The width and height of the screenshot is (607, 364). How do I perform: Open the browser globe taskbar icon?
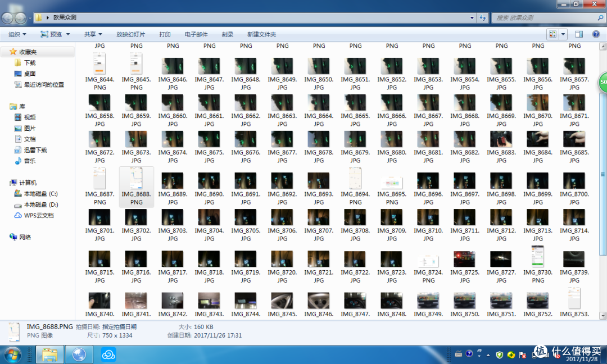click(x=79, y=354)
